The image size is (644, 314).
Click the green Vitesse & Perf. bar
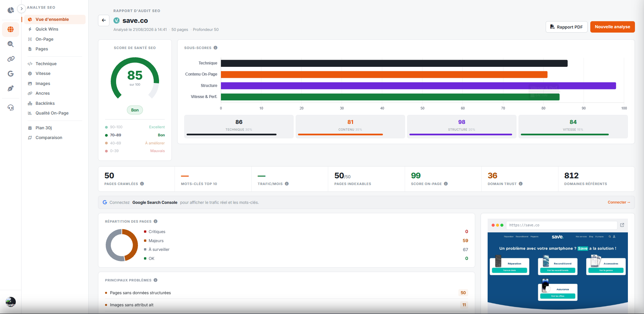pos(390,97)
